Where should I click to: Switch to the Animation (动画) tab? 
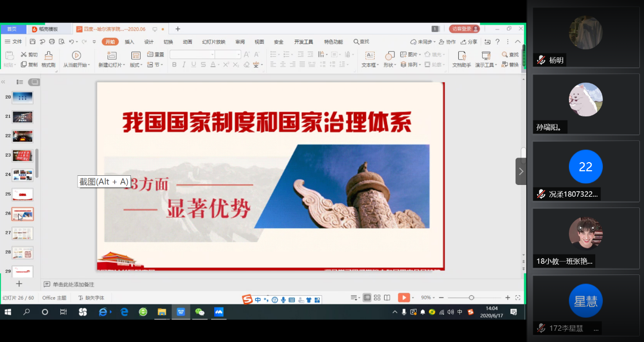coord(187,42)
